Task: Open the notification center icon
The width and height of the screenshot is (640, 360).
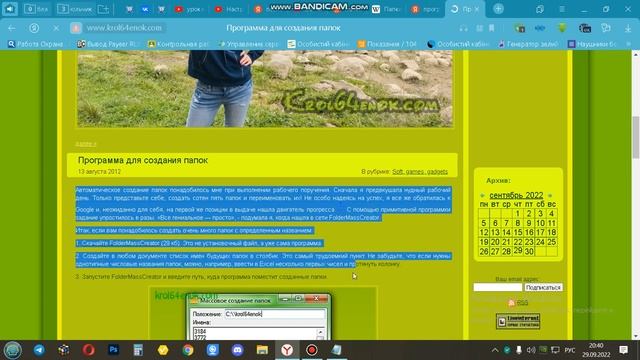Action: [x=623, y=350]
